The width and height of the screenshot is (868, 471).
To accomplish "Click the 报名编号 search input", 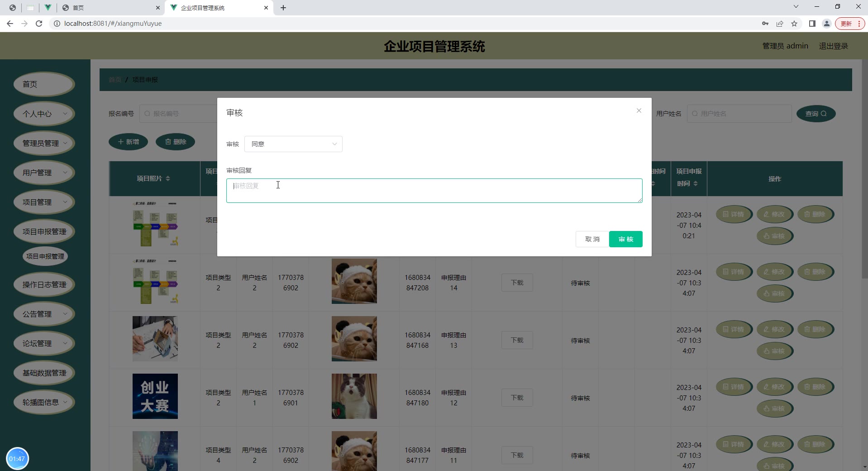I will pos(179,114).
